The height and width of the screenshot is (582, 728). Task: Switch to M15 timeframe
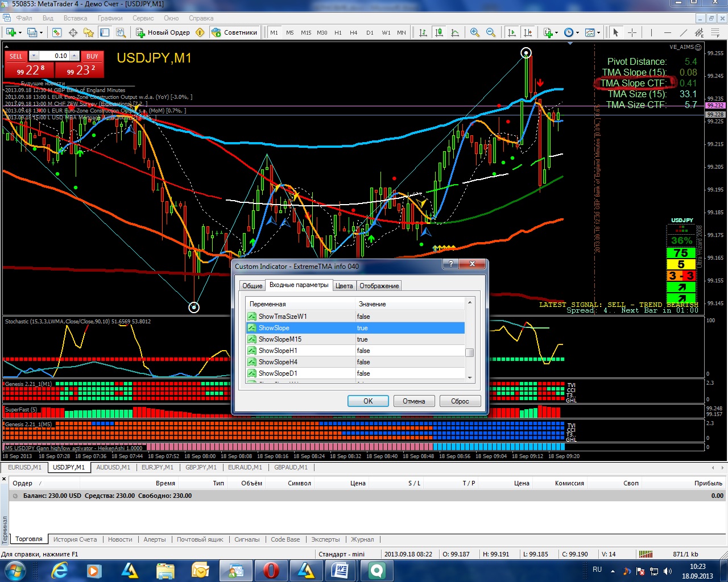(x=306, y=32)
